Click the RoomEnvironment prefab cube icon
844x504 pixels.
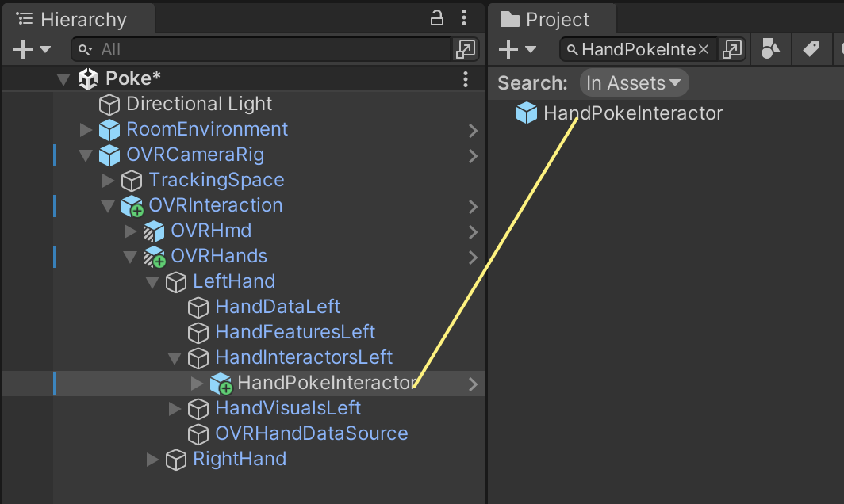[x=109, y=130]
